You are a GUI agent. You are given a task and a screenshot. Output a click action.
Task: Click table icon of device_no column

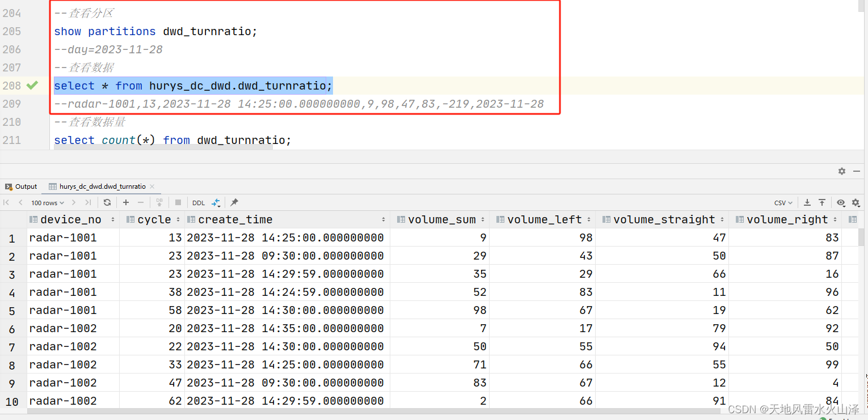click(x=33, y=220)
